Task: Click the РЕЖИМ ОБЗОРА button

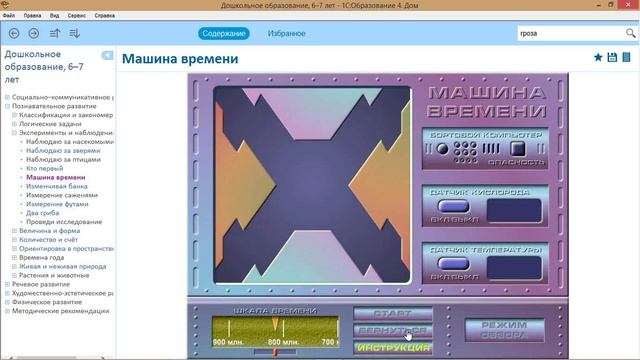Action: pyautogui.click(x=504, y=330)
